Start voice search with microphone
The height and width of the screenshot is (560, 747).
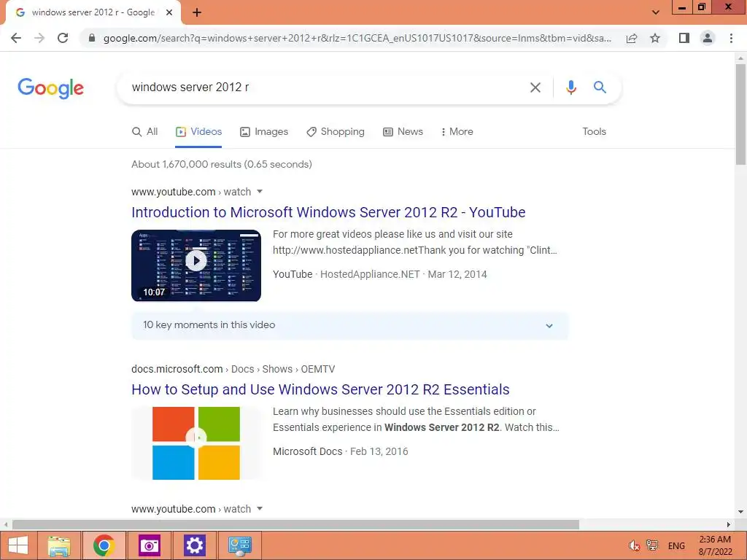pos(570,87)
